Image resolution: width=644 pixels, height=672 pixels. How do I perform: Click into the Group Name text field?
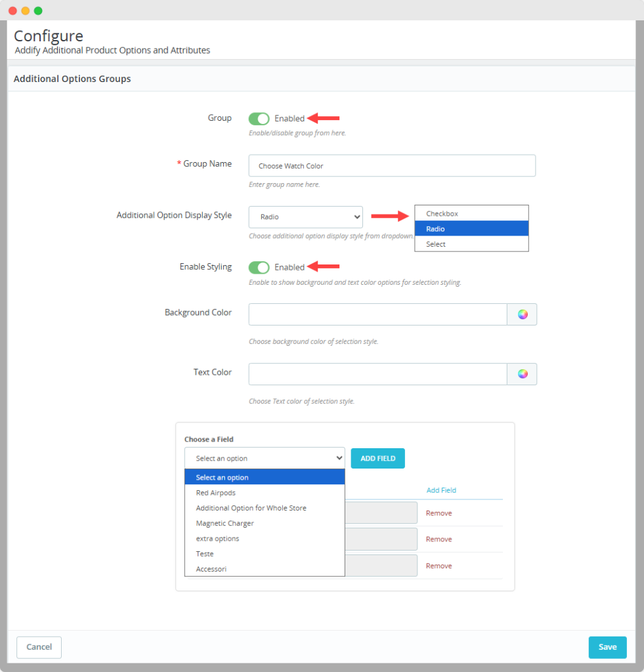click(x=392, y=166)
